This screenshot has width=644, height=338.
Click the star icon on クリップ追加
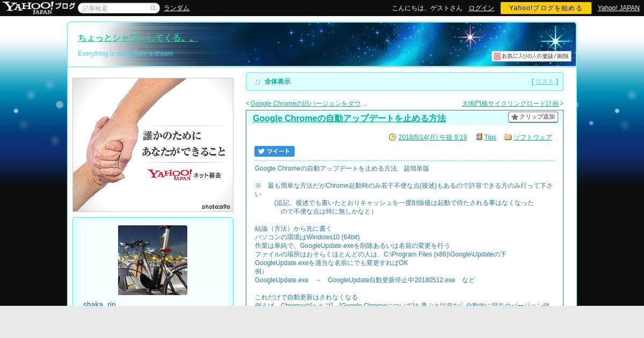(515, 117)
